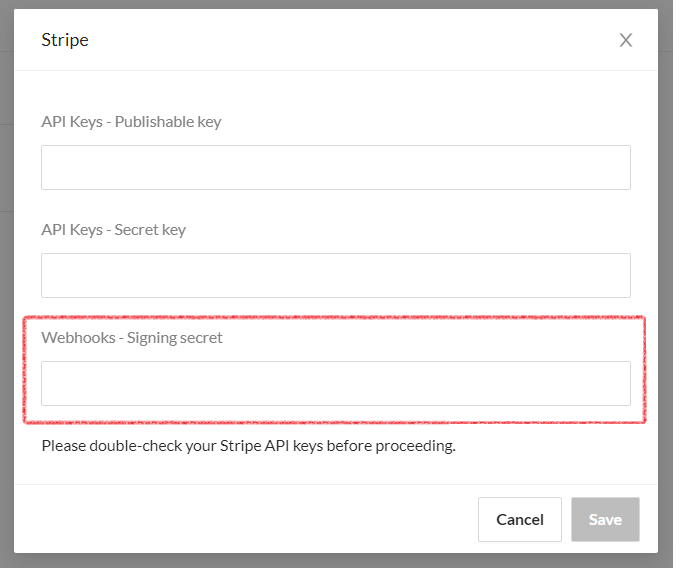Click the dimmed backdrop right of the dialog

point(666,284)
